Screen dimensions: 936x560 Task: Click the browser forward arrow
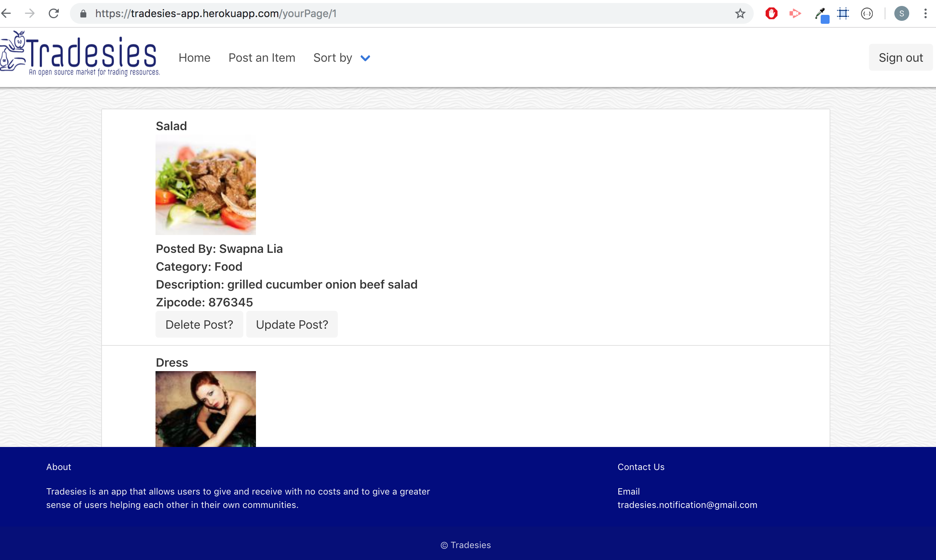pos(29,14)
